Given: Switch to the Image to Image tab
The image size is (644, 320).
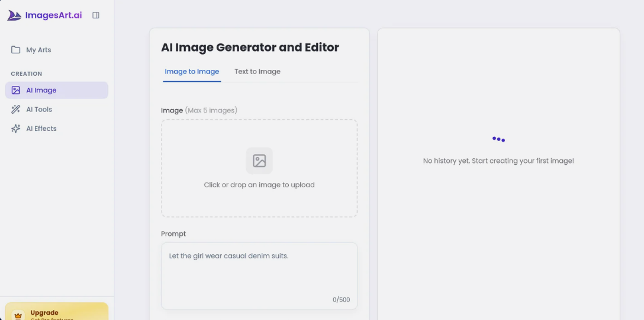Looking at the screenshot, I should pos(192,72).
